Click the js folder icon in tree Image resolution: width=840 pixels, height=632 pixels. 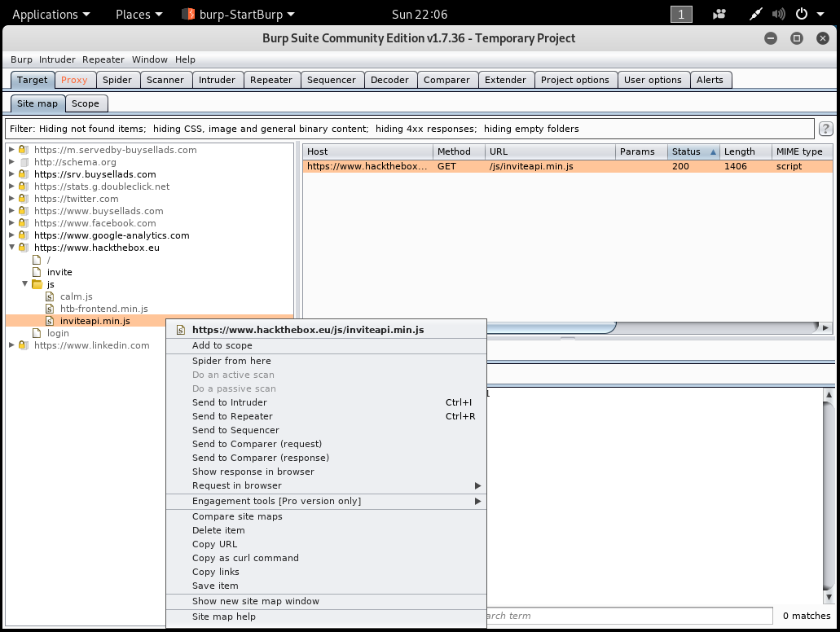tap(37, 284)
